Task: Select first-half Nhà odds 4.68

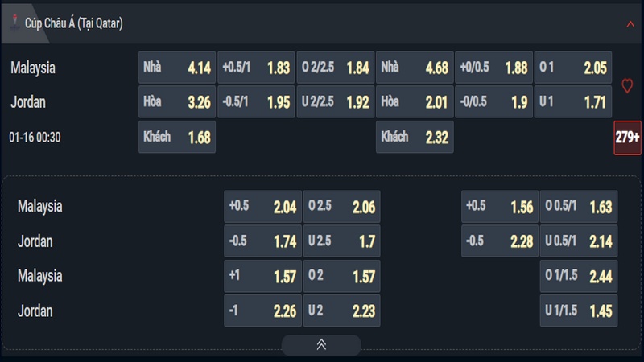Action: (415, 68)
